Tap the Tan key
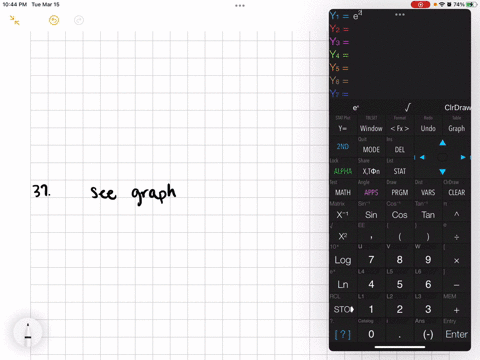The width and height of the screenshot is (480, 360). click(428, 215)
